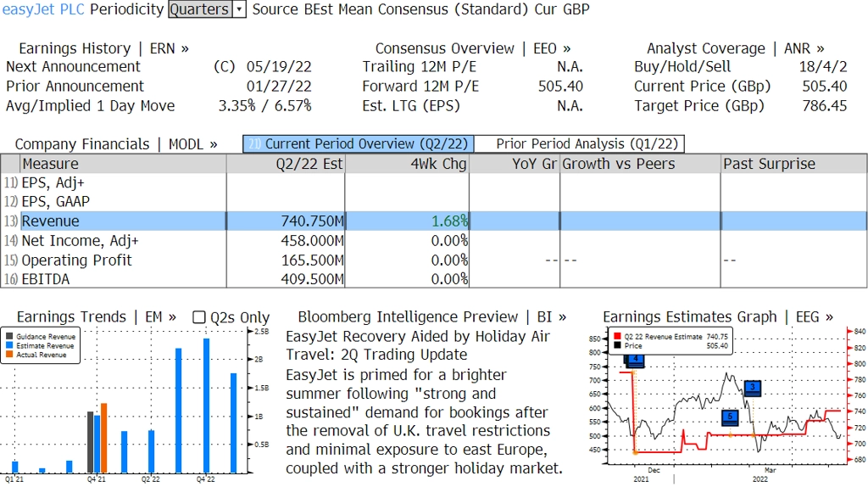Screen dimensions: 868x487
Task: Click event marker 5 on estimates graph
Action: (x=730, y=417)
